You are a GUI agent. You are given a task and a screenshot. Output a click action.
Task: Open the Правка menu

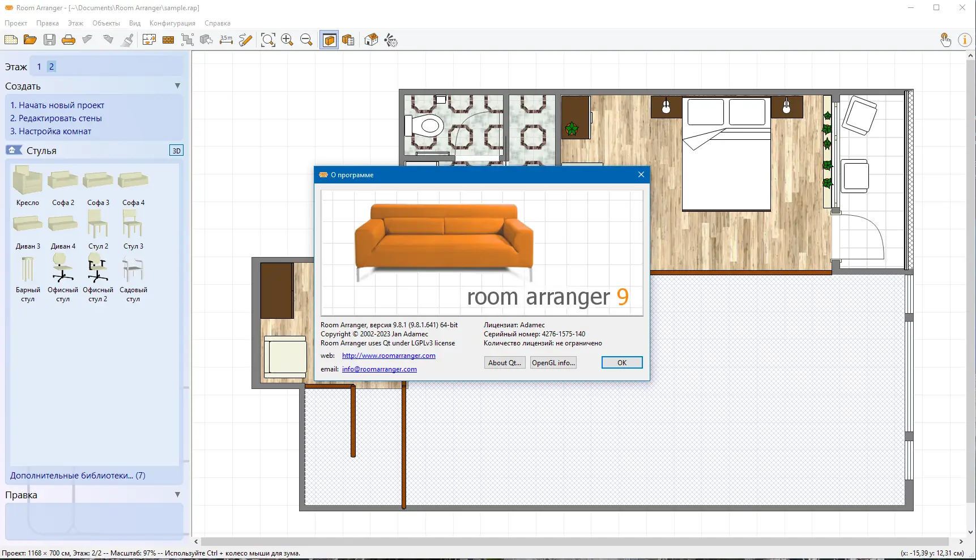click(x=48, y=23)
